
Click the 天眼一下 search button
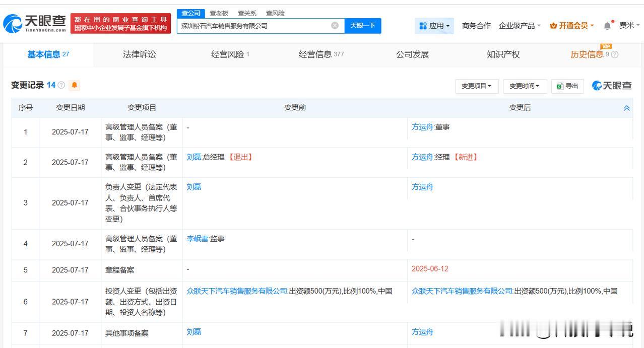363,26
